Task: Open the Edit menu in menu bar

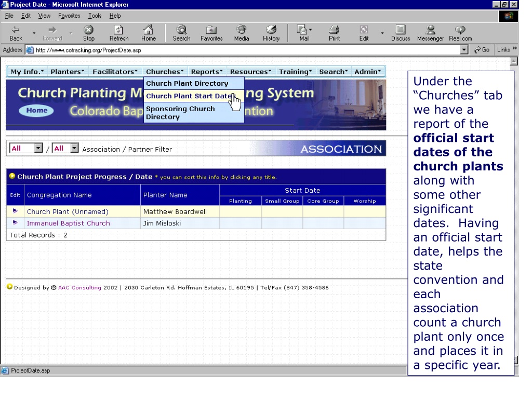Action: (26, 16)
